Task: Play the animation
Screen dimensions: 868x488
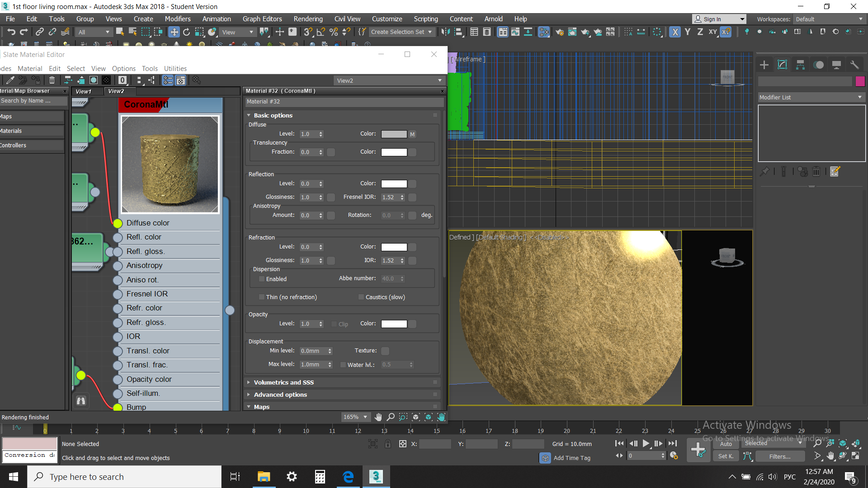Action: point(646,443)
